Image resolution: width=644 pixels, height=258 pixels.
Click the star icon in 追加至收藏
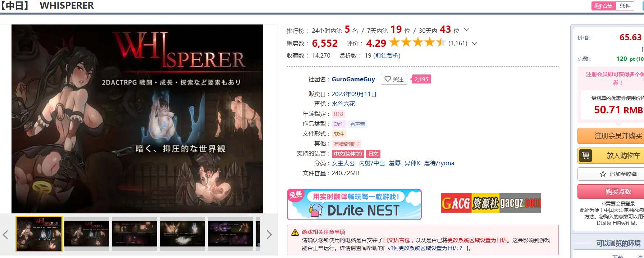pos(603,174)
